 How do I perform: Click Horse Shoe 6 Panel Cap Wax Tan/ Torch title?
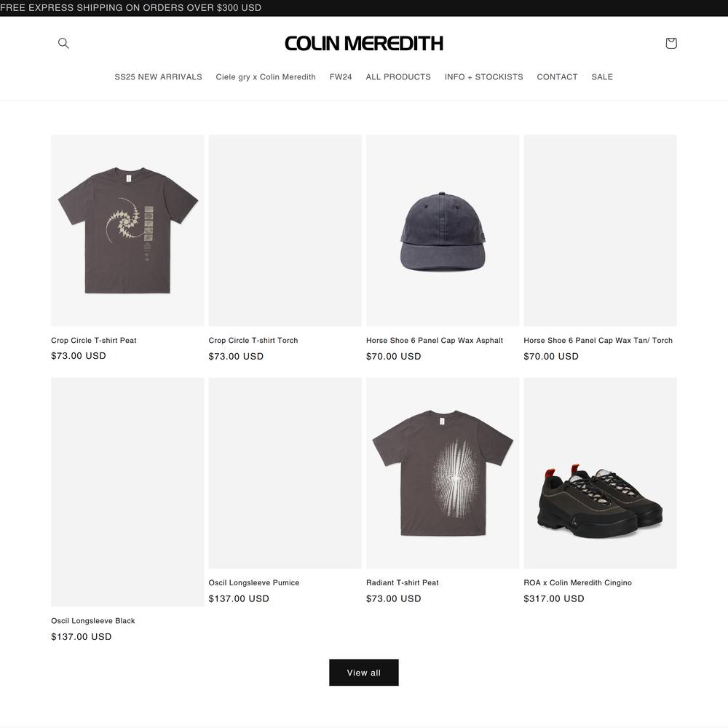(x=598, y=340)
